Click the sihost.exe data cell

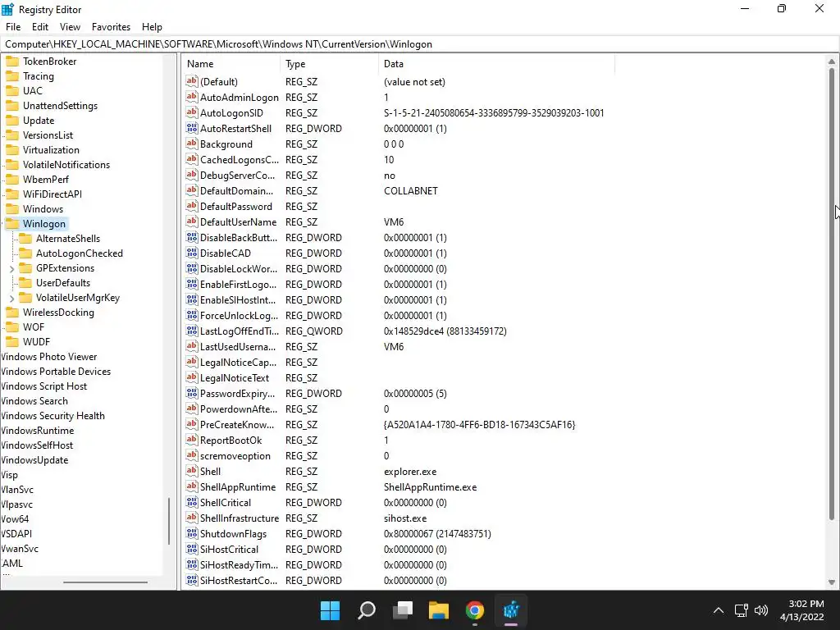tap(405, 518)
